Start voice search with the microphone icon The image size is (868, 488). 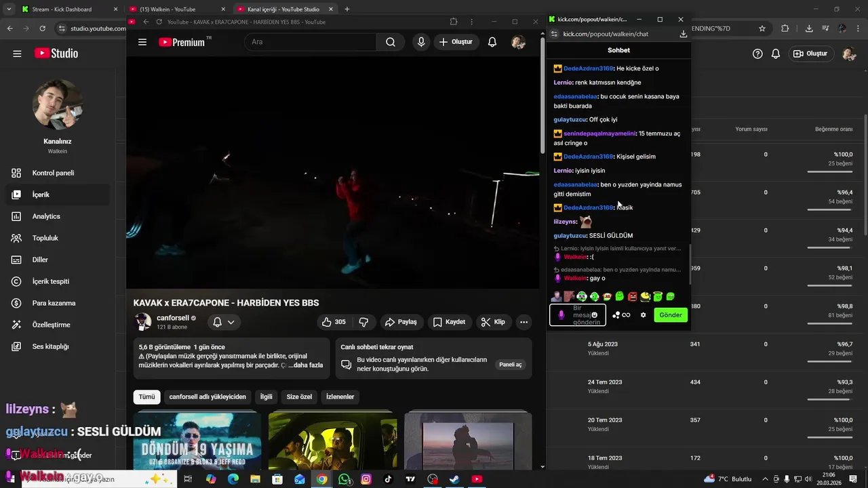click(x=421, y=42)
